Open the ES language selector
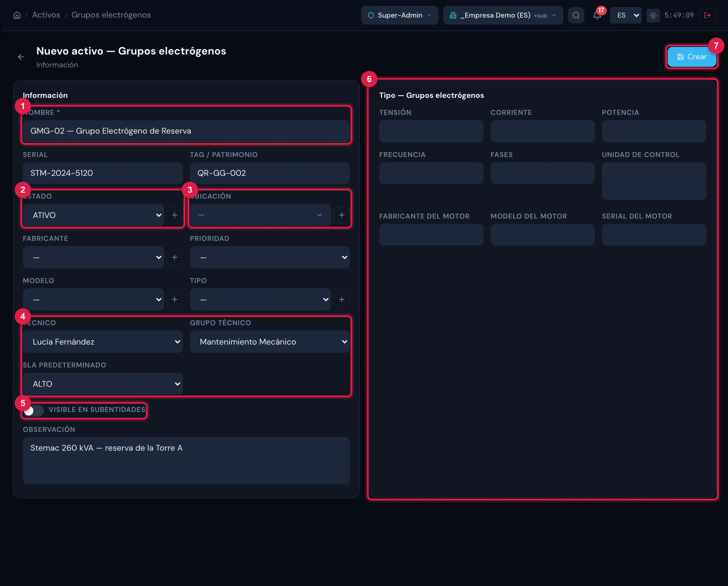This screenshot has height=586, width=728. 626,15
